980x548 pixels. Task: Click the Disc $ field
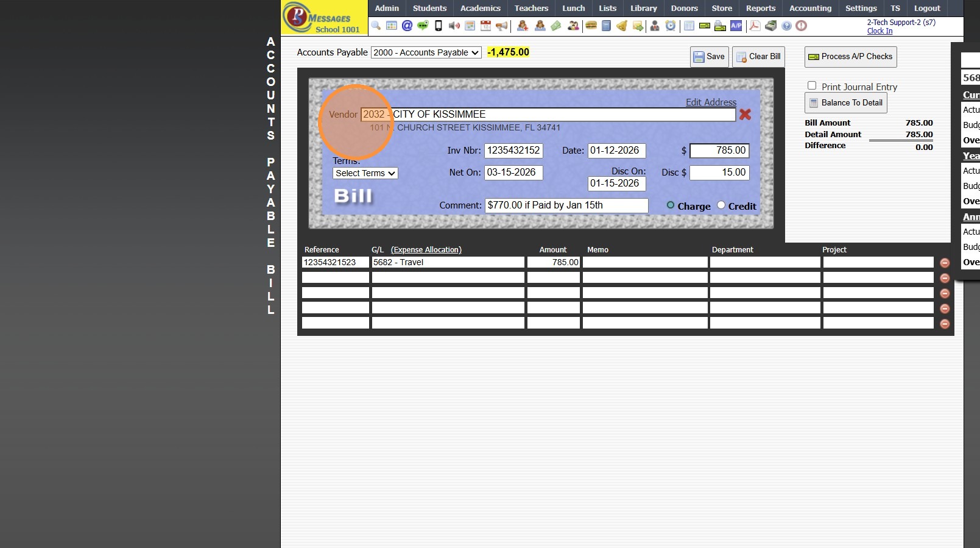click(719, 173)
